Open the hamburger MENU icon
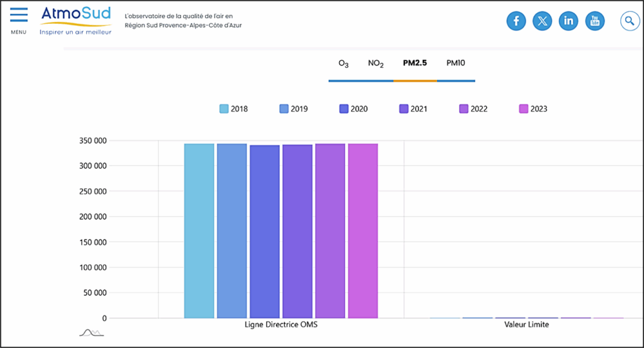Screen dimensions: 644x348 coord(19,17)
